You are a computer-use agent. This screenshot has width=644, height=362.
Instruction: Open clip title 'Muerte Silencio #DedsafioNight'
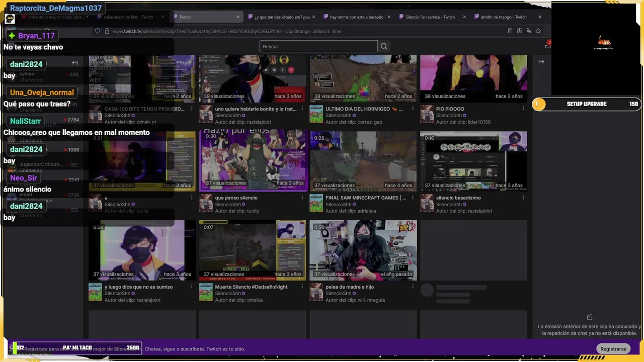[251, 287]
